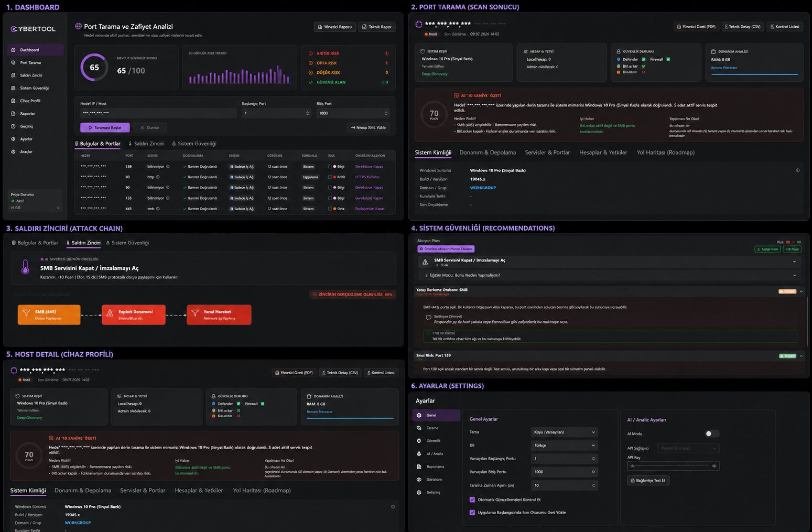Click the Kritik Risk indicator icon
The height and width of the screenshot is (532, 812).
pos(311,53)
